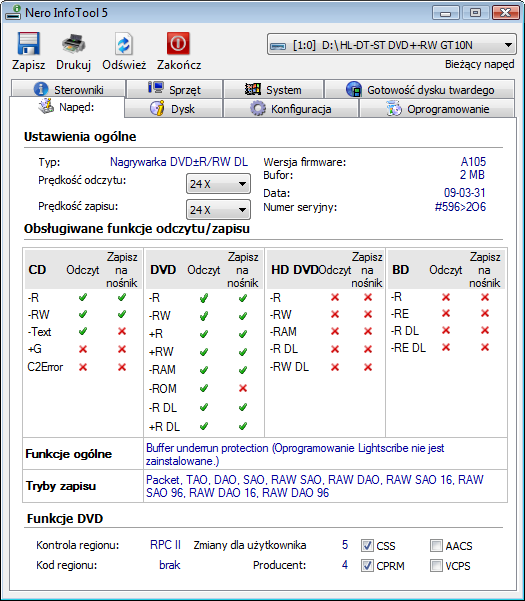This screenshot has height=601, width=525.
Task: Click the Packet, TAO, DAO write modes text
Action: pos(315,486)
